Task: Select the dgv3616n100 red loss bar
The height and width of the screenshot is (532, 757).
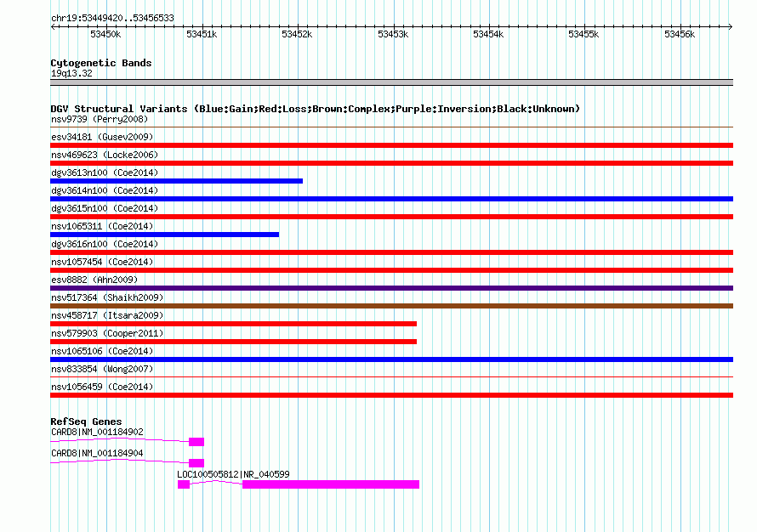Action: click(391, 252)
